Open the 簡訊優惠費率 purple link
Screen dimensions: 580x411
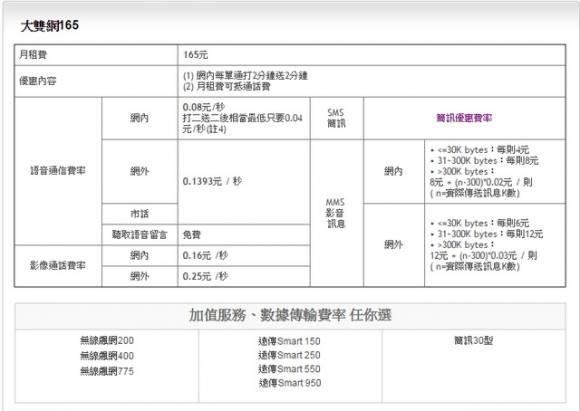(x=464, y=118)
